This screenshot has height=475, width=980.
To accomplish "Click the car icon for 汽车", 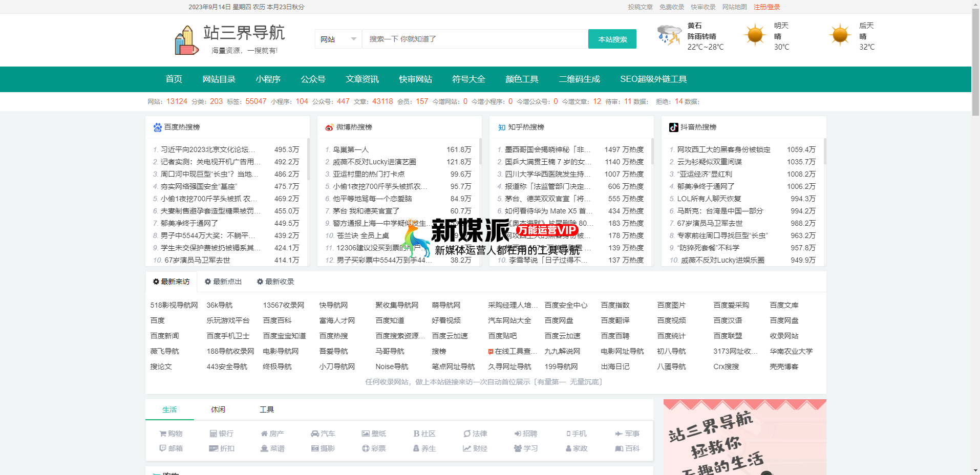I will point(315,434).
